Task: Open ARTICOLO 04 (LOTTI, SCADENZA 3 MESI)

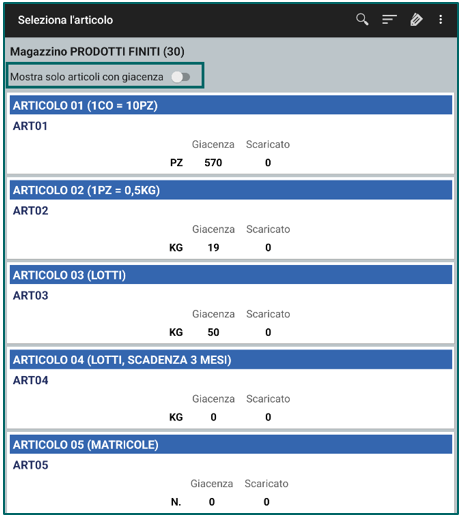Action: click(231, 360)
